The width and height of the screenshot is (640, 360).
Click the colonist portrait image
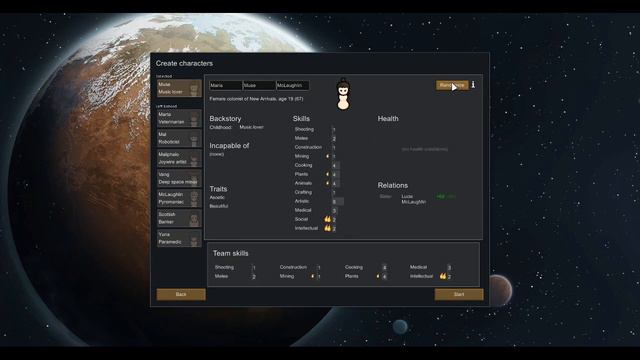[343, 94]
